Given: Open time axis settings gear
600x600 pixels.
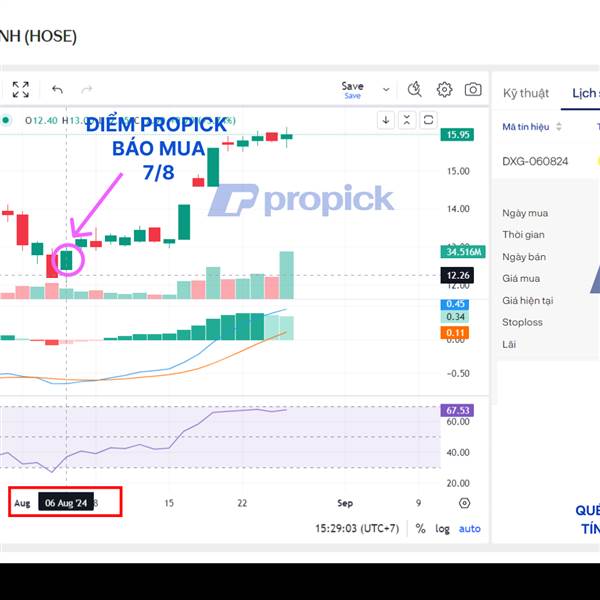Looking at the screenshot, I should click(464, 503).
